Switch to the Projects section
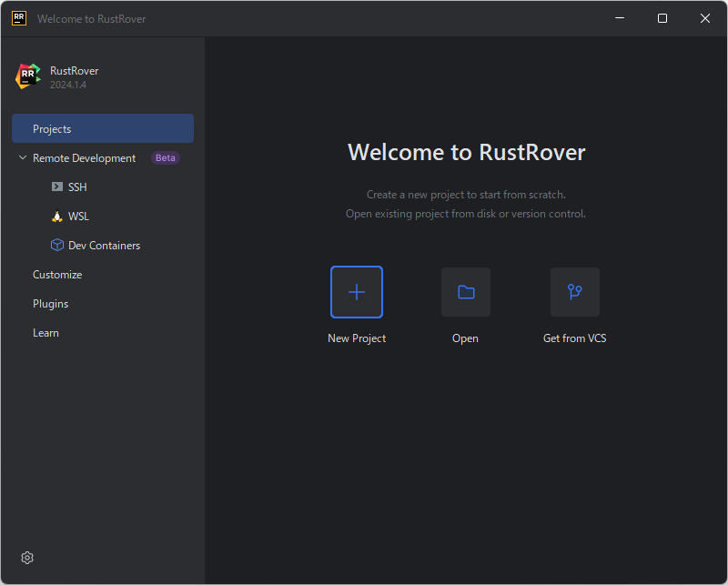 [52, 128]
